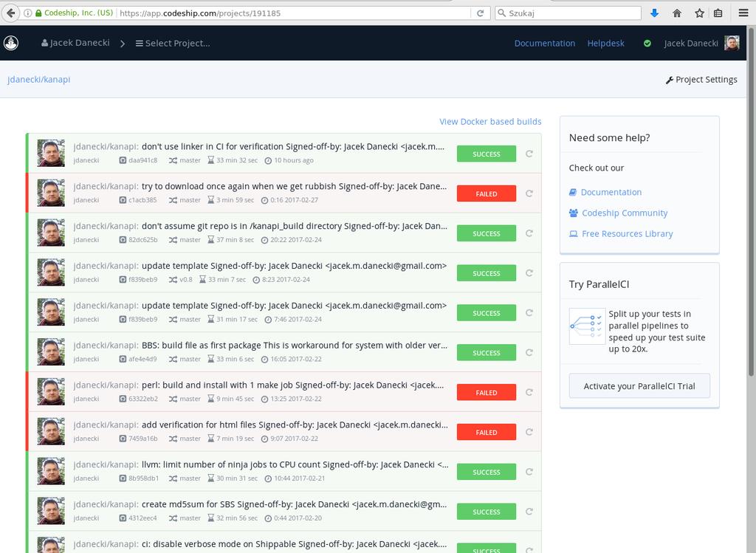Click the laptop icon for Free Resources
756x553 pixels.
573,234
